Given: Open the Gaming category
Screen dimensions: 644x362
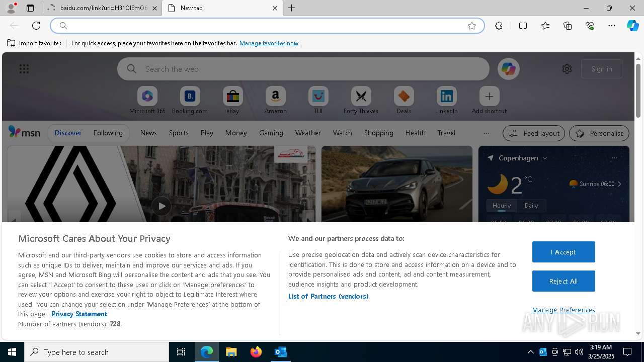Looking at the screenshot, I should pyautogui.click(x=271, y=133).
